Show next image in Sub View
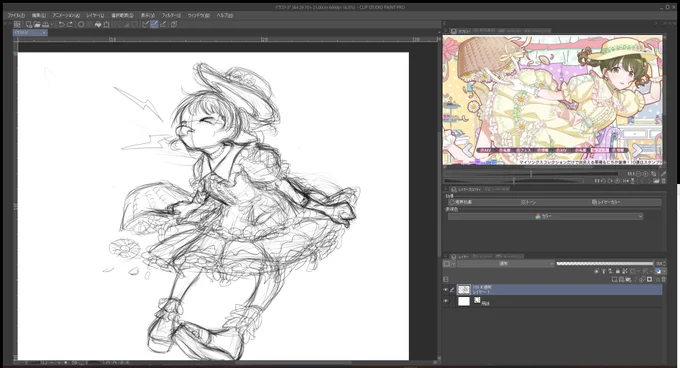This screenshot has width=680, height=368. click(x=650, y=181)
